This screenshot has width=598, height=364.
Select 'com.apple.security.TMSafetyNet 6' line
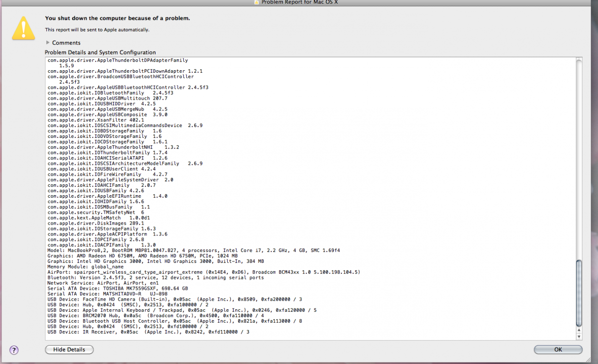[x=96, y=213]
